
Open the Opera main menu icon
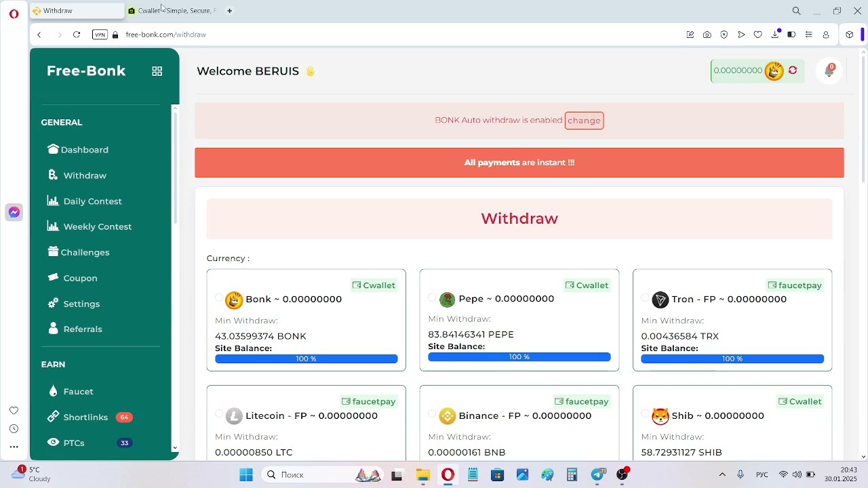click(14, 13)
